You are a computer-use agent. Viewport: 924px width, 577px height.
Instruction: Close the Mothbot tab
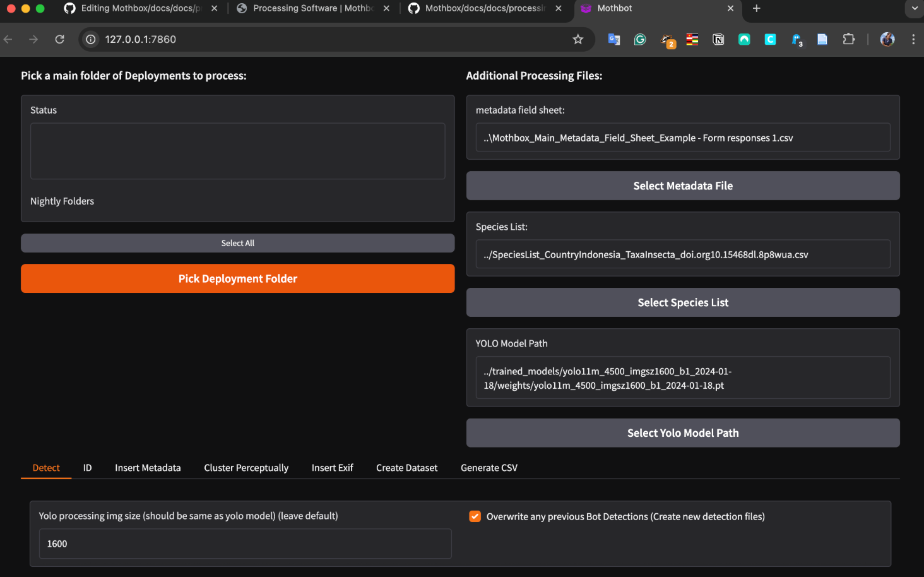pyautogui.click(x=730, y=8)
